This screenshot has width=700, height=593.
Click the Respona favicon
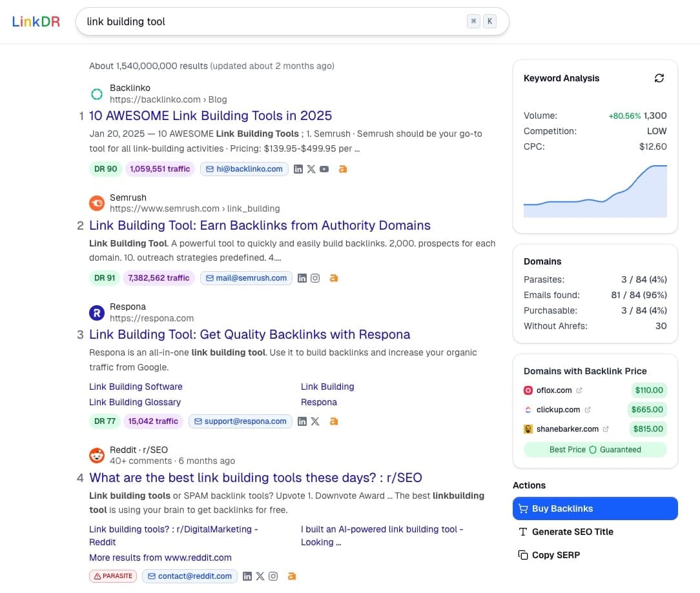(x=97, y=312)
